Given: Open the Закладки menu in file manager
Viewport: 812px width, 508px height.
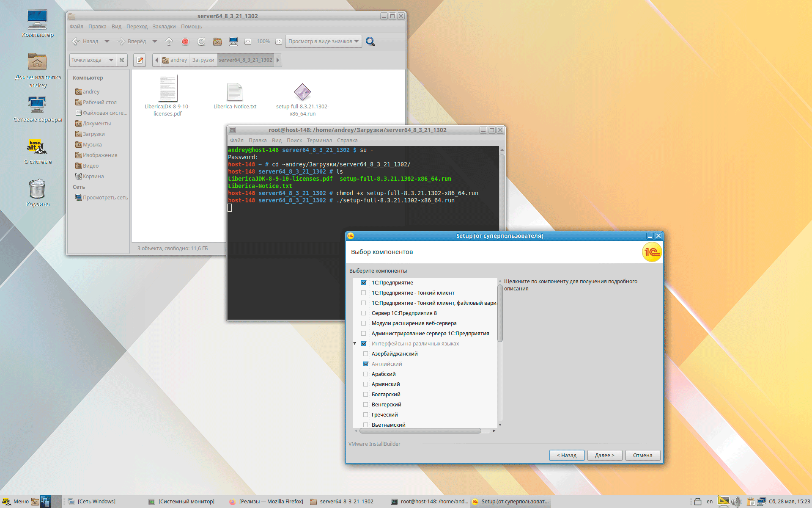Looking at the screenshot, I should click(x=164, y=27).
